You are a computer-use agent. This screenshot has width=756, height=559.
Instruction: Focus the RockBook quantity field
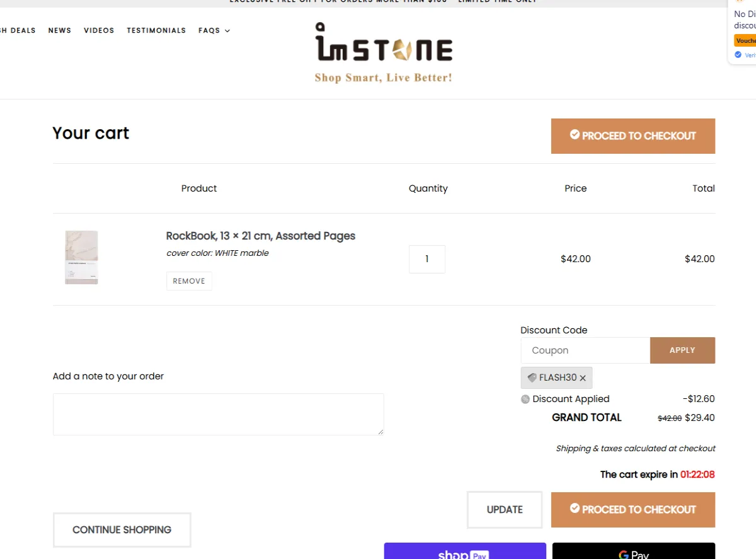tap(427, 259)
